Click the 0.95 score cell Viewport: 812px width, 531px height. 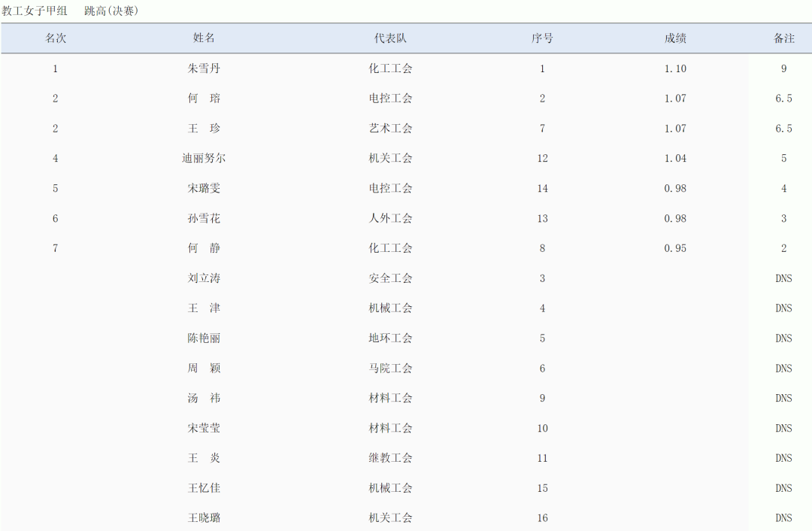(675, 248)
